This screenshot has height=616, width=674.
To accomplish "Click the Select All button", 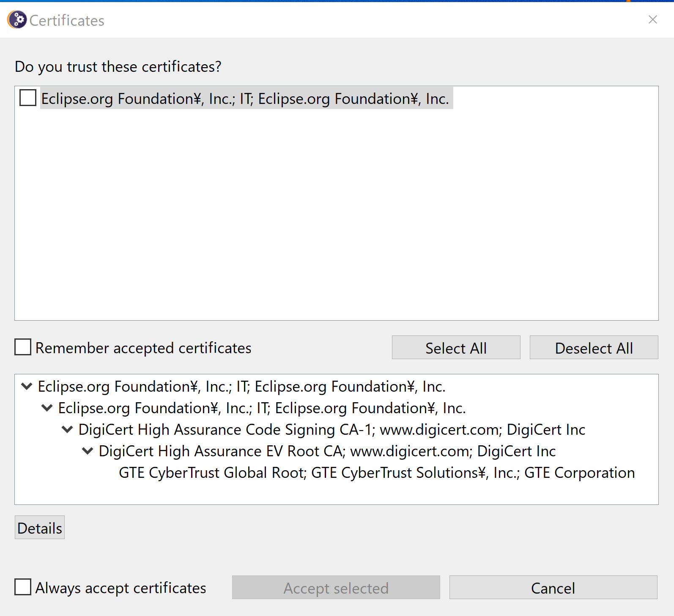I will coord(456,348).
